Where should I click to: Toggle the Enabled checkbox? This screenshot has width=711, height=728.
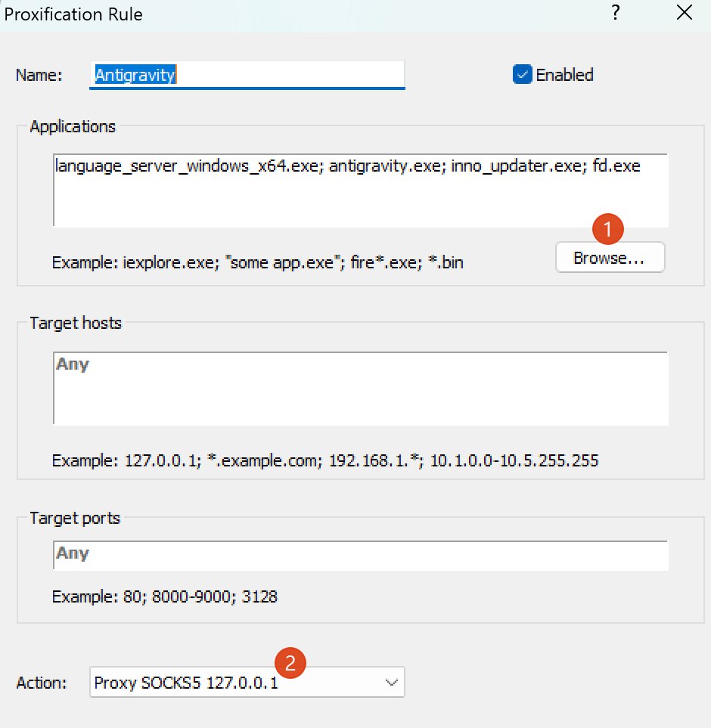point(523,74)
